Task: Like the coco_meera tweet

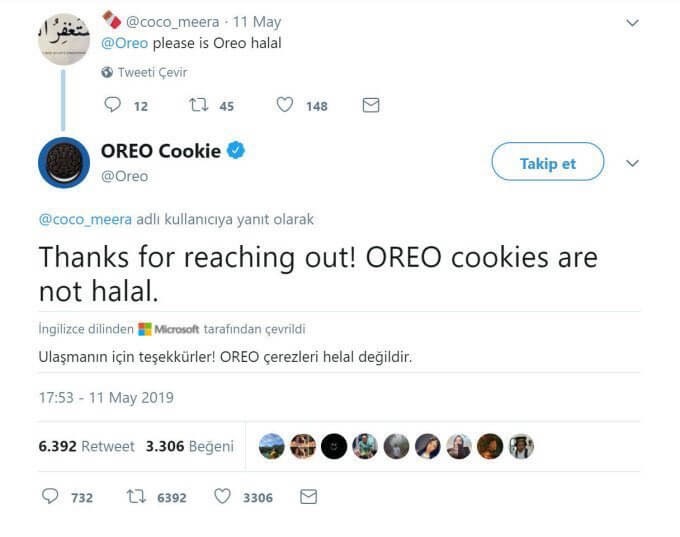Action: (285, 105)
